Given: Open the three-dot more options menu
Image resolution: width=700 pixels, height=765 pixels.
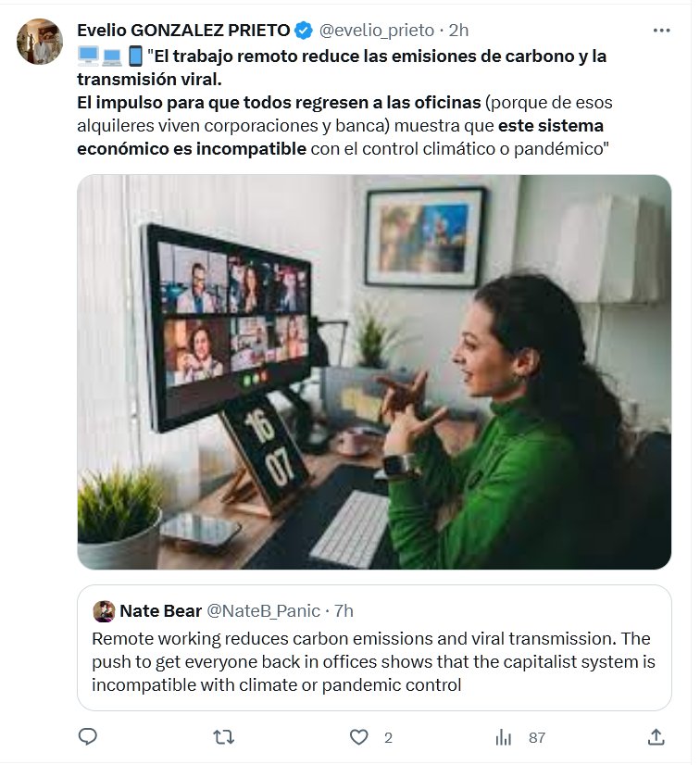Looking at the screenshot, I should coord(661,31).
